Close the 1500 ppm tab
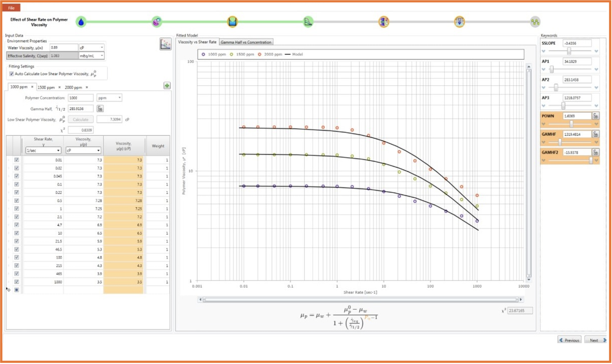612x364 pixels. (x=60, y=87)
